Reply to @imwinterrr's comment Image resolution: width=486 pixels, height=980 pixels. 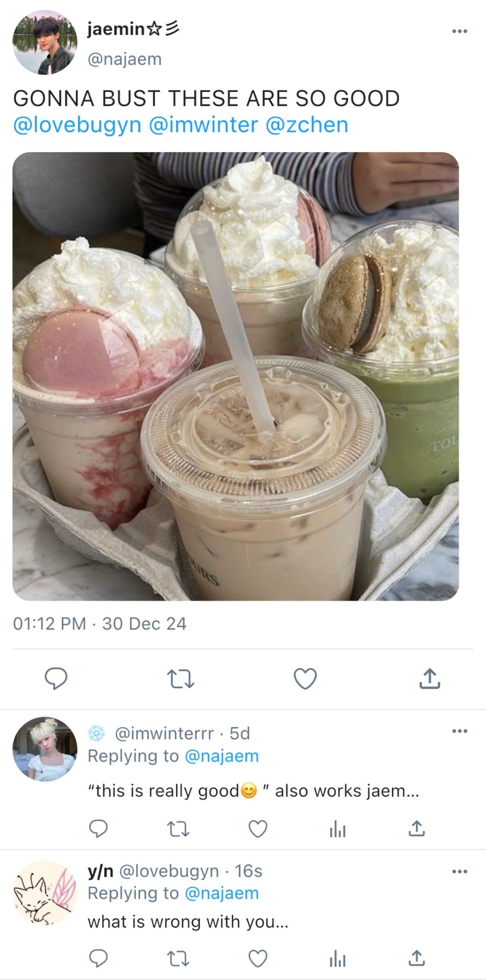pyautogui.click(x=98, y=829)
